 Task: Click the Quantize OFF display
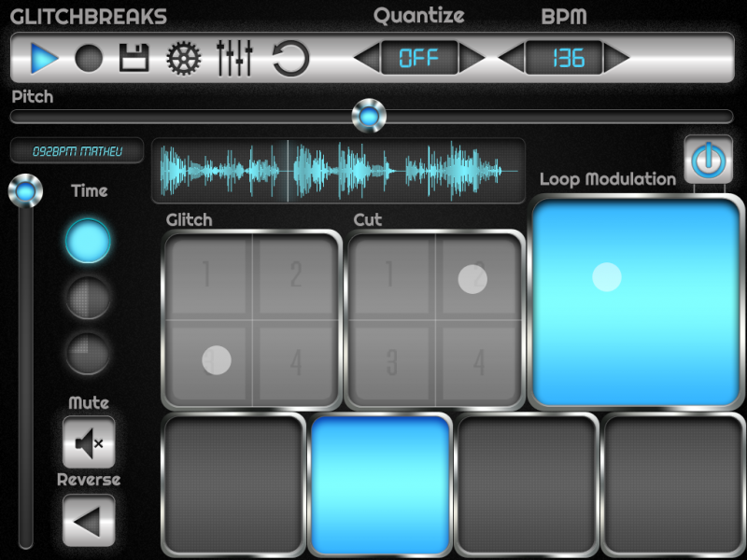419,58
